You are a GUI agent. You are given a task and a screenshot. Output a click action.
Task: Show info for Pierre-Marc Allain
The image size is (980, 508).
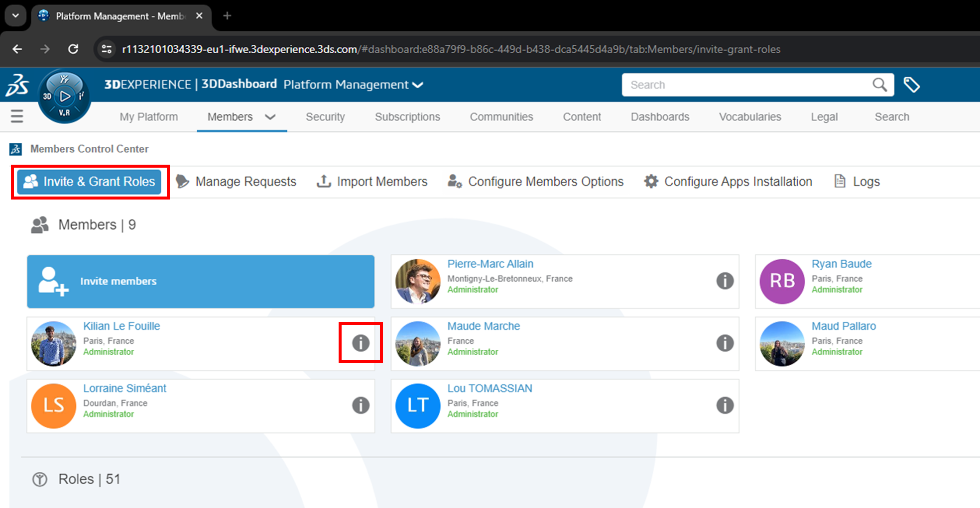click(725, 281)
